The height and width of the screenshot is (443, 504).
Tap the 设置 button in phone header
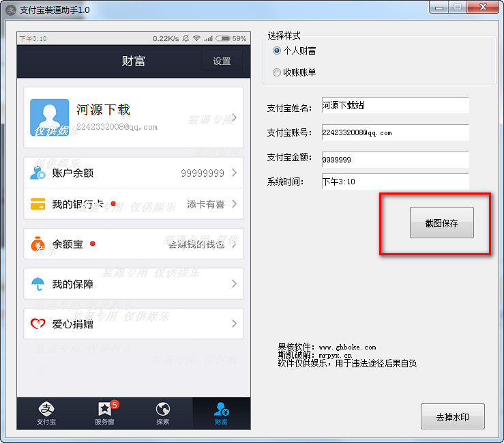[x=222, y=61]
